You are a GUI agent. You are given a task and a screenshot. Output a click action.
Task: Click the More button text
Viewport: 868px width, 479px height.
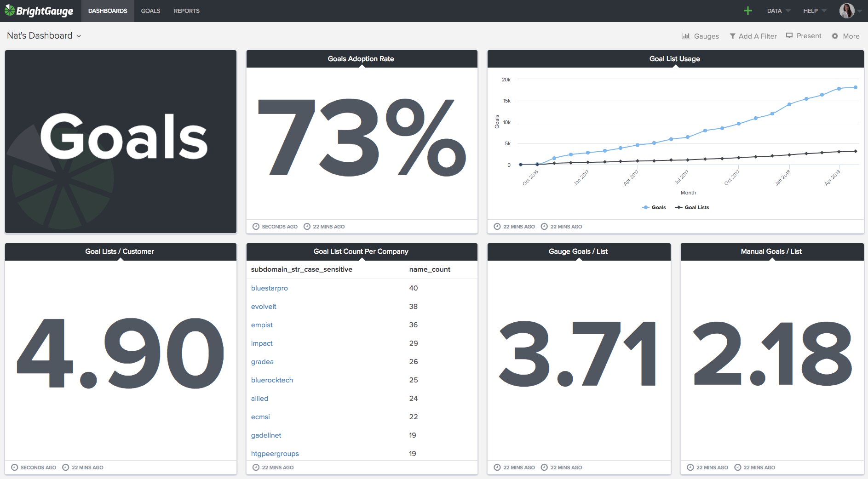[851, 36]
